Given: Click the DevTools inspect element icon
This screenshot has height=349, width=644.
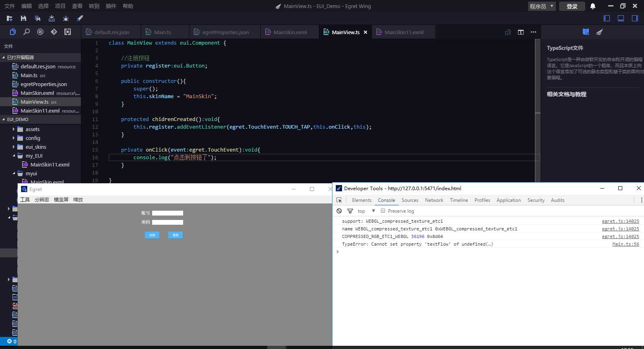Looking at the screenshot, I should tap(339, 200).
